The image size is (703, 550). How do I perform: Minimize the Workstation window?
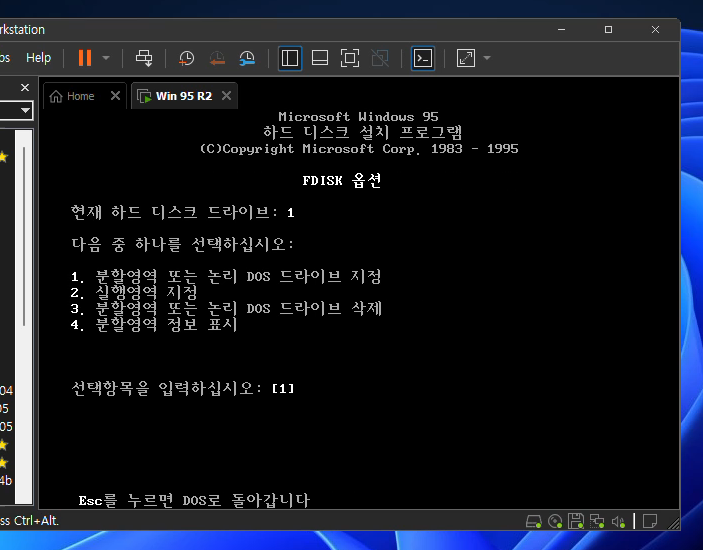[561, 30]
